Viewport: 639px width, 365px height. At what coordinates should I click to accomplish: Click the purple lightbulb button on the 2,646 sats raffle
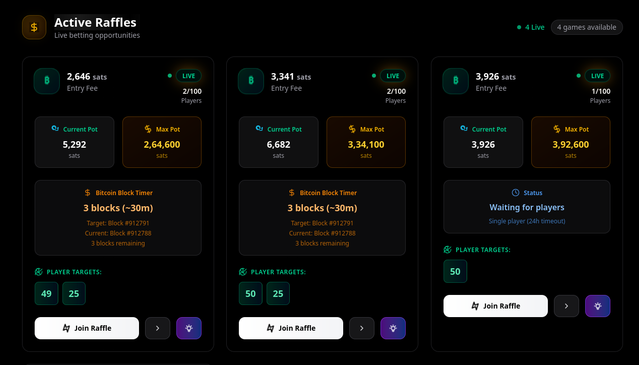click(x=189, y=328)
